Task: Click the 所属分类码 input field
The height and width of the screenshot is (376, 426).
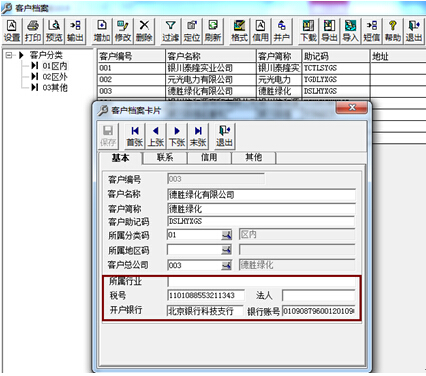Action: tap(194, 235)
